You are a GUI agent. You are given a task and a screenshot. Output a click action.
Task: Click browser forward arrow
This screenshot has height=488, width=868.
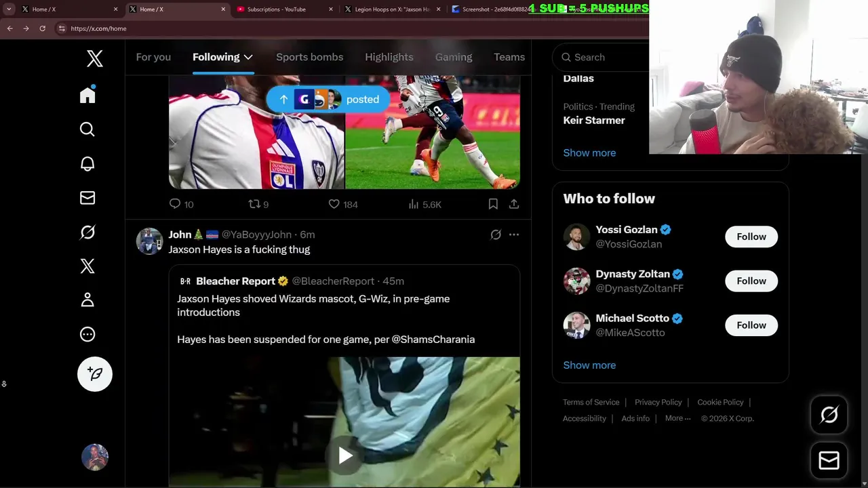(x=26, y=28)
